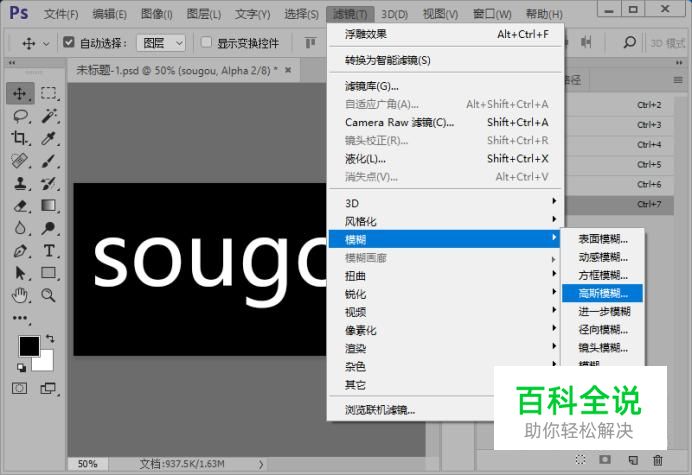Screen dimensions: 692x475
Task: Expand the Distort (扭曲) submenu
Action: click(445, 276)
